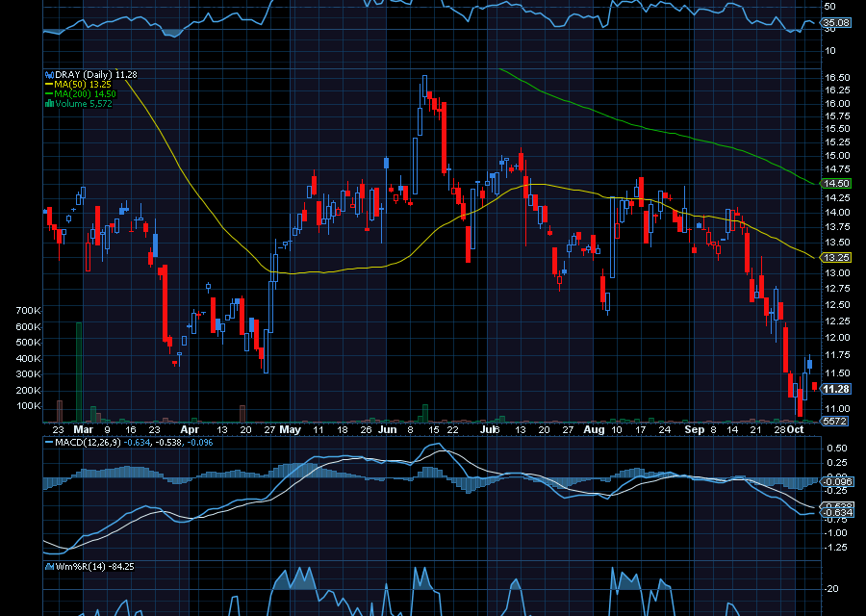Image resolution: width=866 pixels, height=616 pixels.
Task: Click the 11.00 price axis label
Action: pyautogui.click(x=837, y=409)
